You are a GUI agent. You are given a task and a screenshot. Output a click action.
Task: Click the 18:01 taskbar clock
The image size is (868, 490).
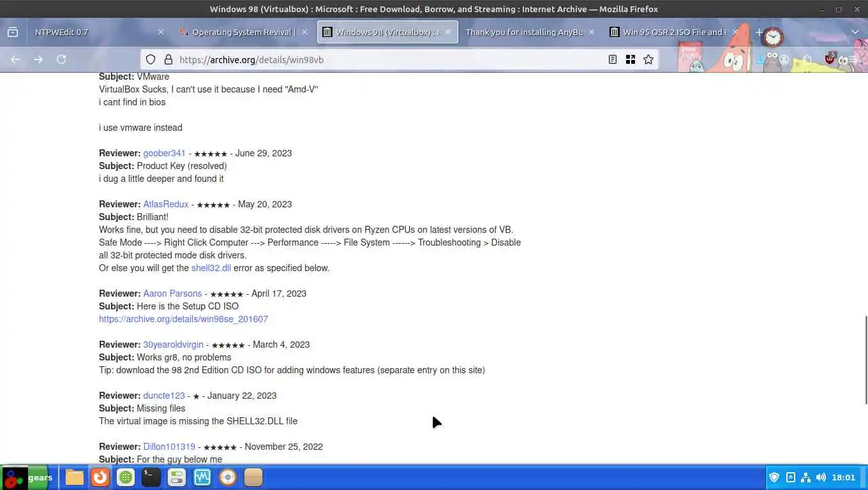click(x=843, y=477)
